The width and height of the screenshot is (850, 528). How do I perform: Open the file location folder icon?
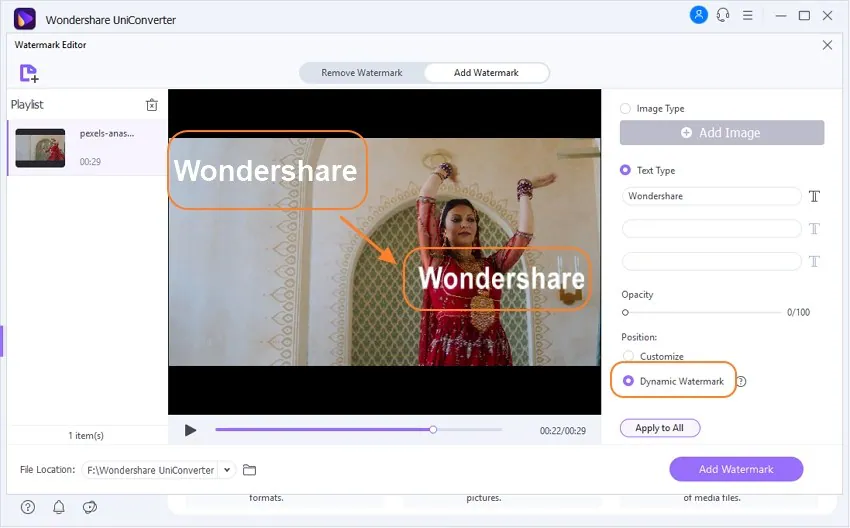tap(249, 470)
